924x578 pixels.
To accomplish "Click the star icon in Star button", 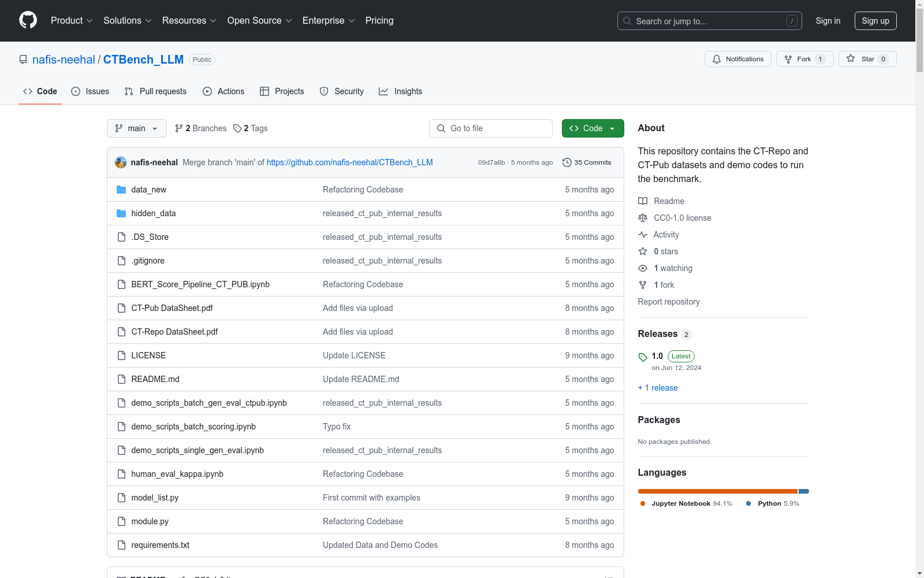I will (851, 58).
